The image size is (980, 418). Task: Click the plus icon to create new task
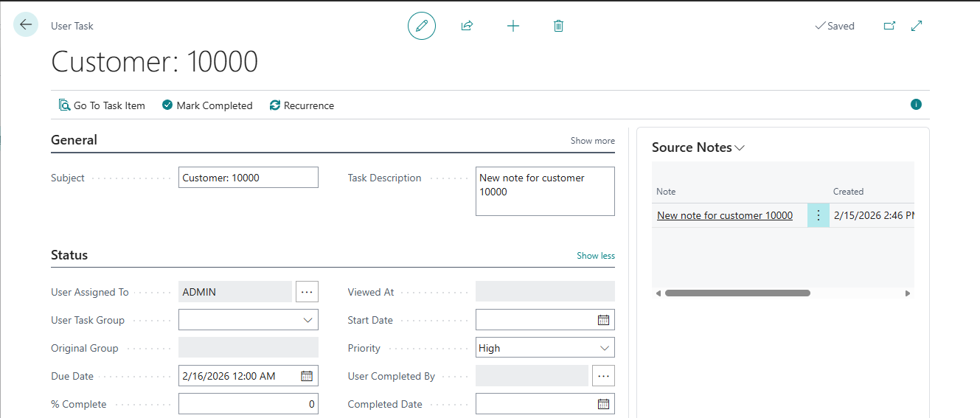[x=513, y=26]
